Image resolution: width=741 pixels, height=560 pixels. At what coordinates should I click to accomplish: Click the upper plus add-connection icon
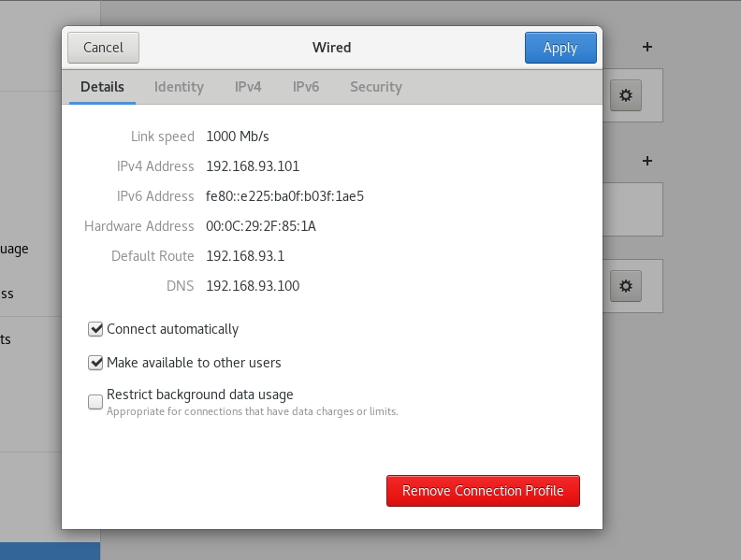click(647, 47)
